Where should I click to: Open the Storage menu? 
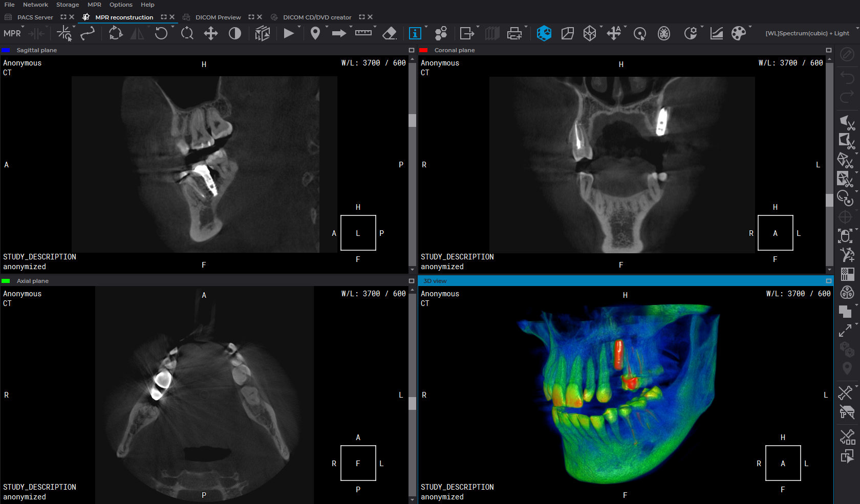68,5
